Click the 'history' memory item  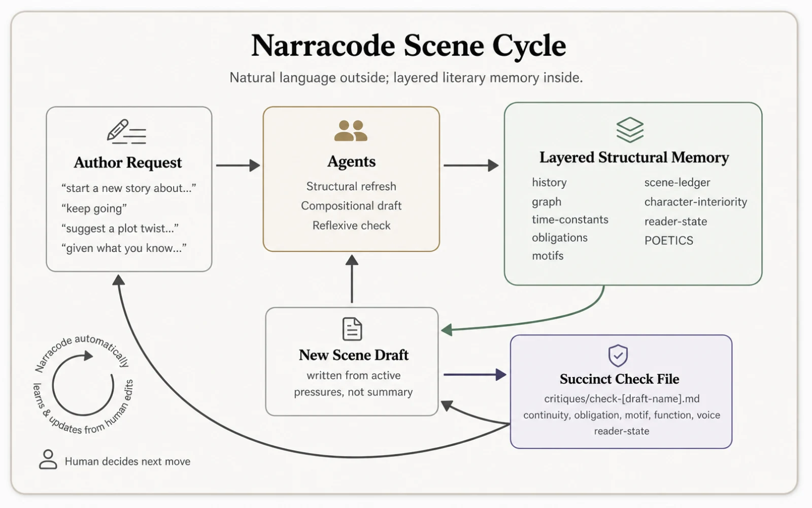549,182
